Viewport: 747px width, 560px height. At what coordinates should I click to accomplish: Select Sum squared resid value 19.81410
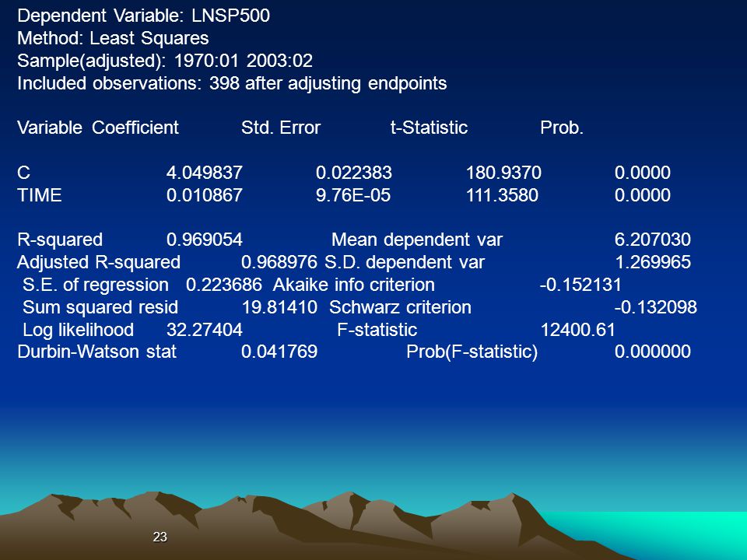point(279,307)
